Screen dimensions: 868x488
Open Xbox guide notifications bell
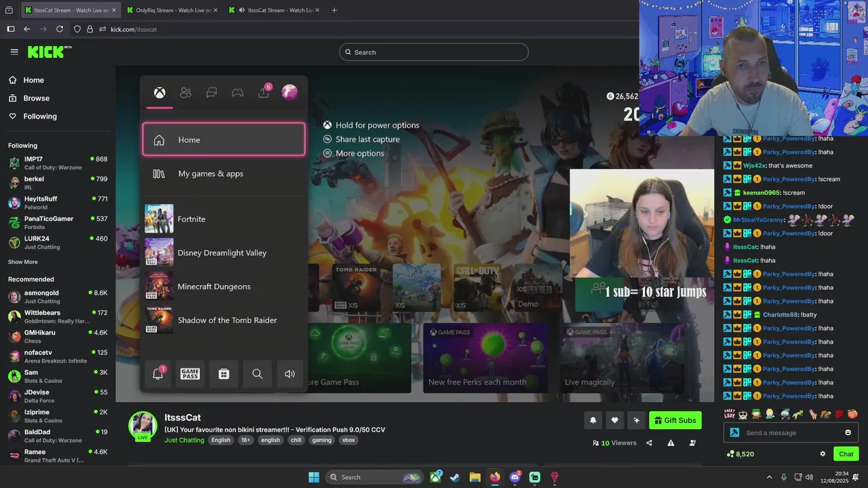click(158, 373)
